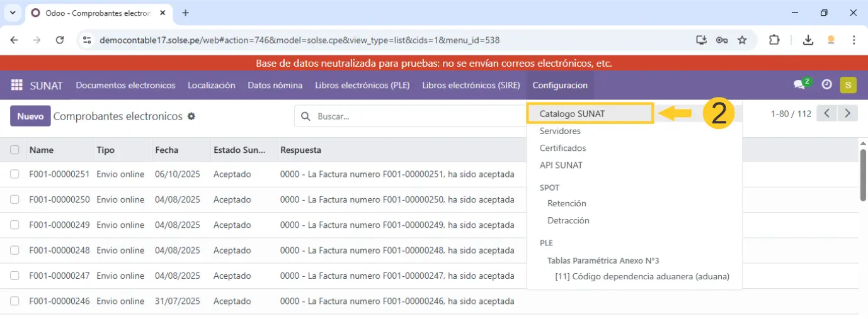868x319 pixels.
Task: Select Catalogo SUNAT from Configuracion menu
Action: 572,114
